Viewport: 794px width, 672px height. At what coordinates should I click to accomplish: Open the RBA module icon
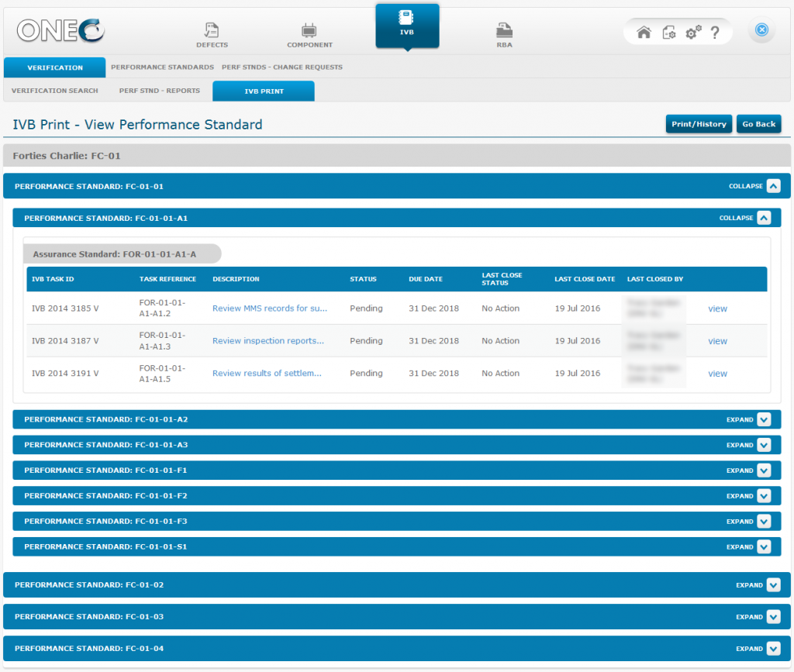504,35
